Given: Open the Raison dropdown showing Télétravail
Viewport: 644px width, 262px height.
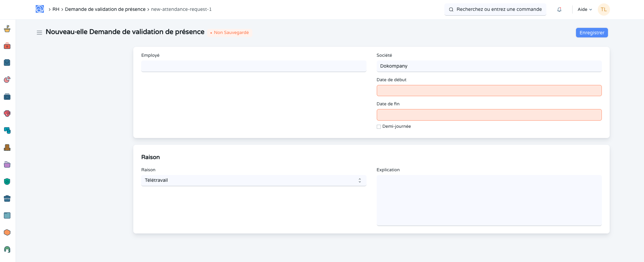Looking at the screenshot, I should click(x=253, y=180).
